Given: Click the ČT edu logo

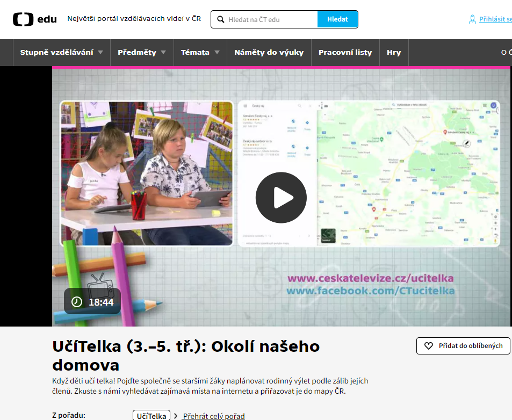Looking at the screenshot, I should pos(34,19).
